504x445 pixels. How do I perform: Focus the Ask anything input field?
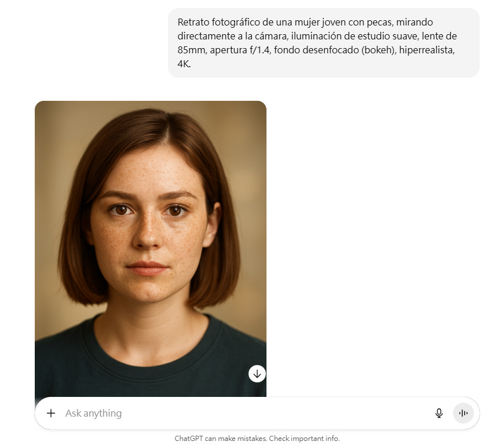pos(244,413)
